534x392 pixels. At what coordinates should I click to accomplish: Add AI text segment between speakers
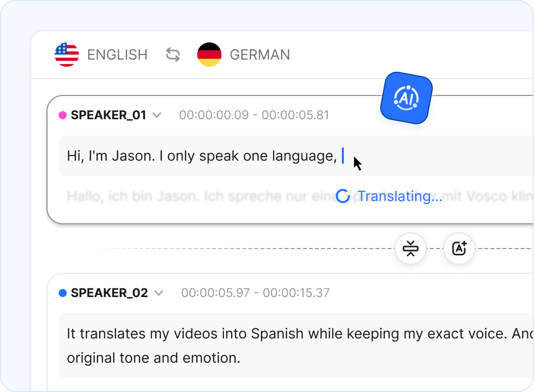[x=459, y=249]
